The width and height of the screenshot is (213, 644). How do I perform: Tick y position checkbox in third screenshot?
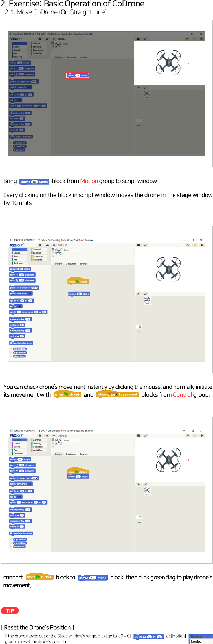[x=11, y=543]
